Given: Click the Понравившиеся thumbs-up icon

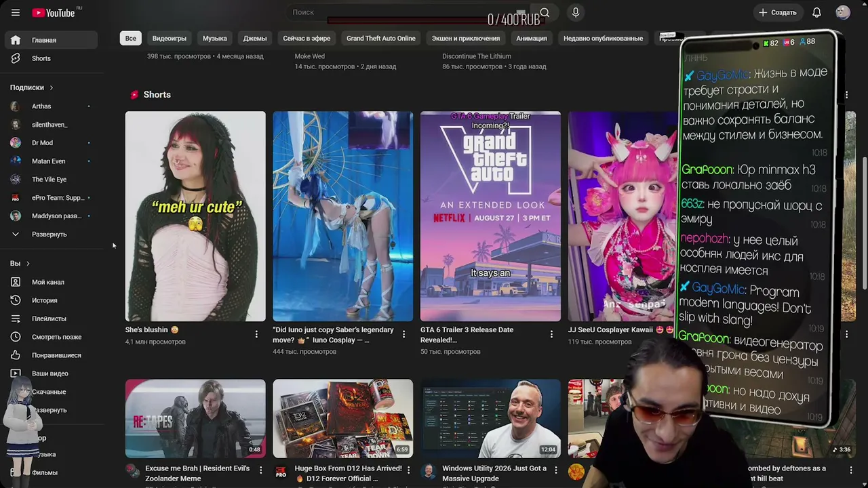Looking at the screenshot, I should click(16, 355).
